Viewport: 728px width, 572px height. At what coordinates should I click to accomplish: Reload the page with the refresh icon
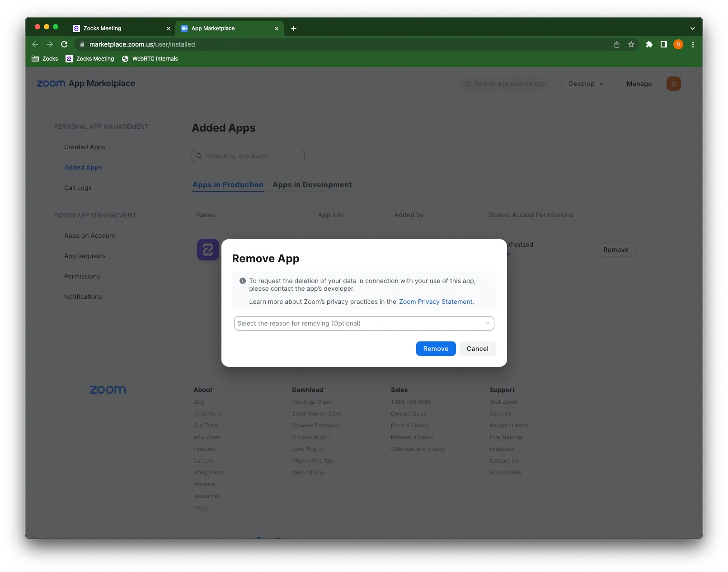tap(64, 44)
